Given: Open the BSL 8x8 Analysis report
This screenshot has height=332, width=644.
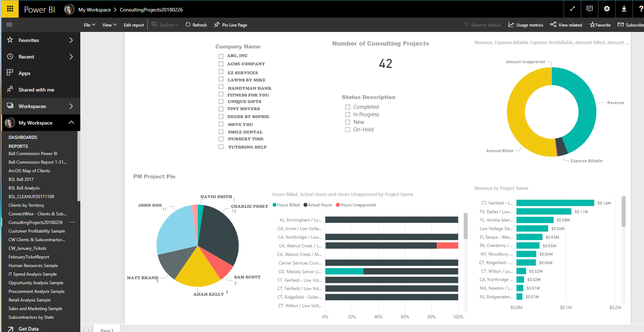Looking at the screenshot, I should tap(24, 188).
